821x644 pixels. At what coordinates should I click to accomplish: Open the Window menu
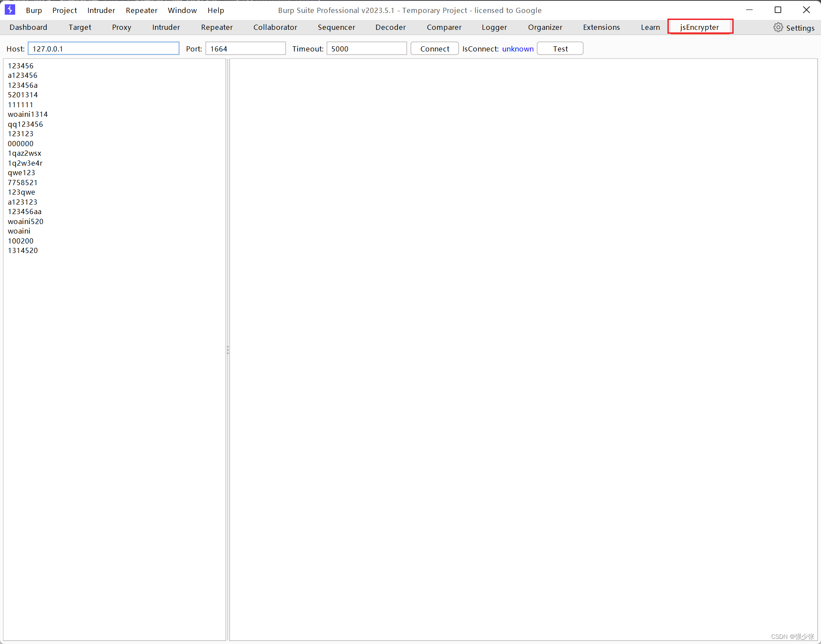pyautogui.click(x=182, y=10)
